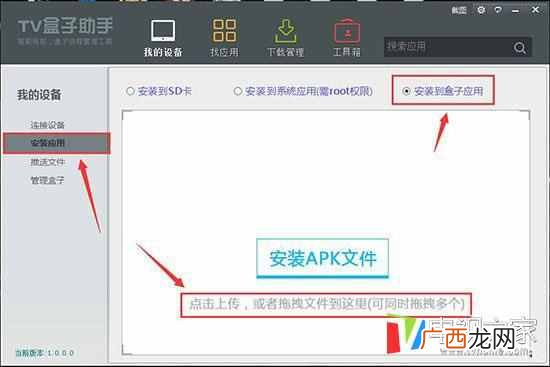Open 管理盒子 in the sidebar
Screen dimensions: 550x367
[47, 180]
